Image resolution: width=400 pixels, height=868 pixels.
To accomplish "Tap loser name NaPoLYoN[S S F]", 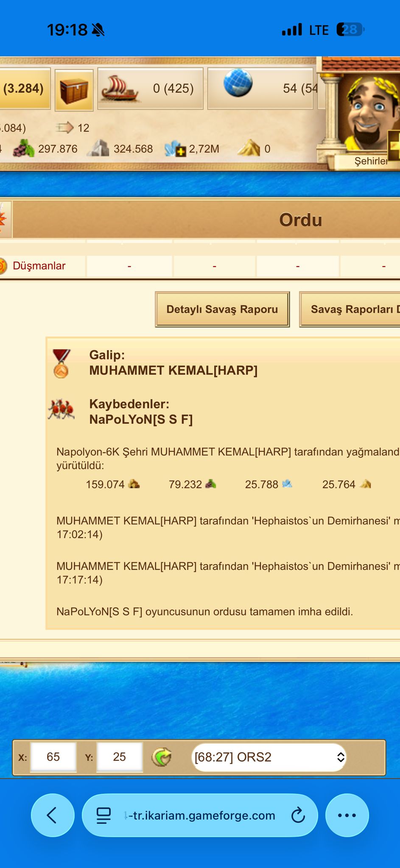I will [x=141, y=420].
